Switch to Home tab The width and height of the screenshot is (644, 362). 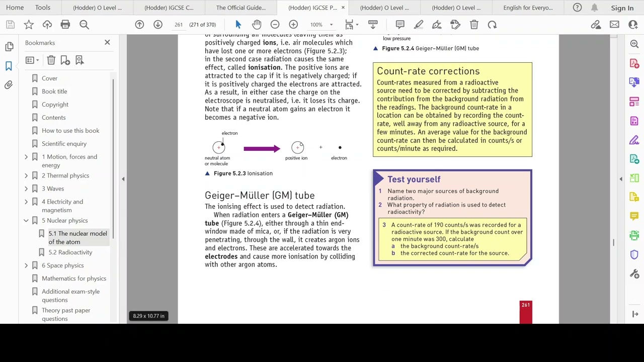coord(15,8)
